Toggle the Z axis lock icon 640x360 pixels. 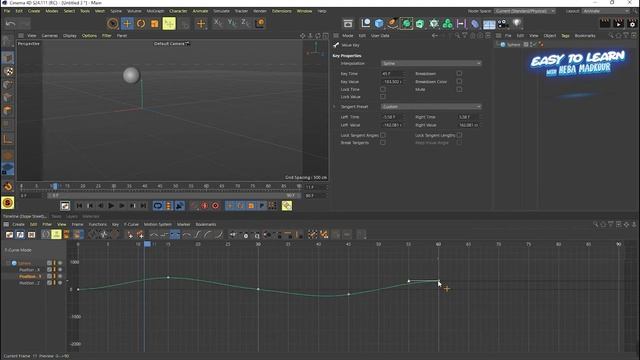tap(245, 23)
